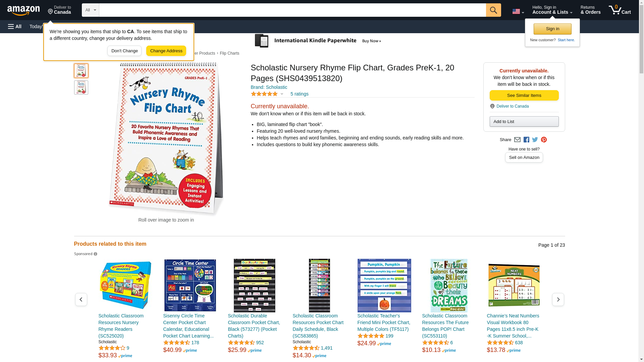Share the product on Twitter

pyautogui.click(x=535, y=140)
